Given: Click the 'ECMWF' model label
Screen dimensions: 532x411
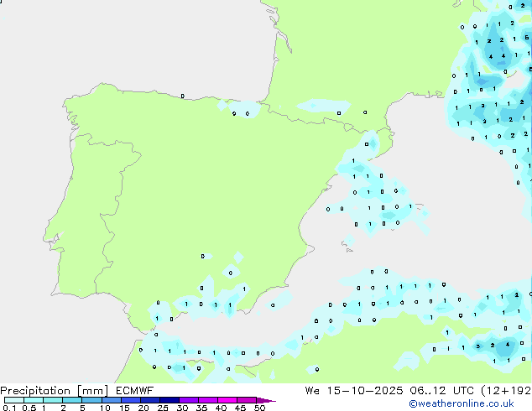Looking at the screenshot, I should [x=135, y=391].
